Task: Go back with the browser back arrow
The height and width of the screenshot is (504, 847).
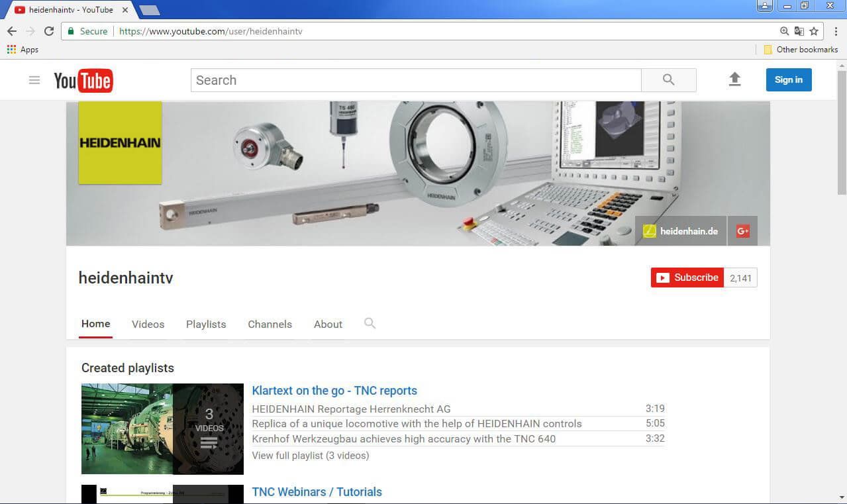Action: pyautogui.click(x=12, y=31)
